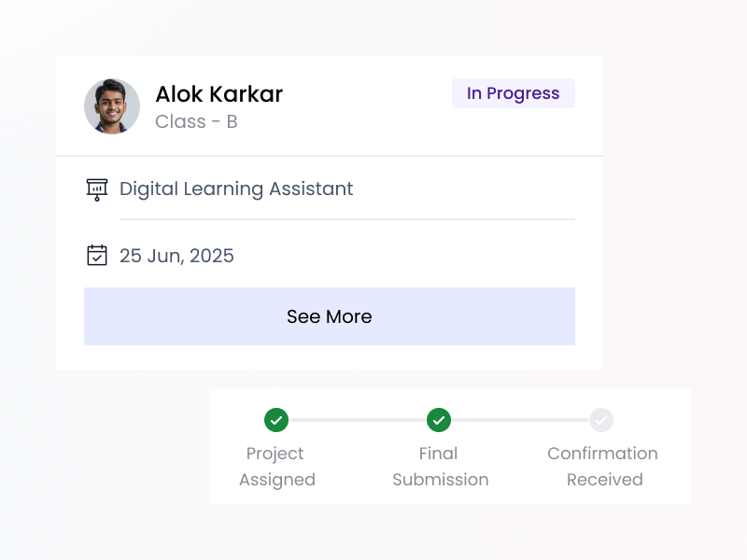
Task: Select the Project Assigned step label
Action: tap(276, 466)
